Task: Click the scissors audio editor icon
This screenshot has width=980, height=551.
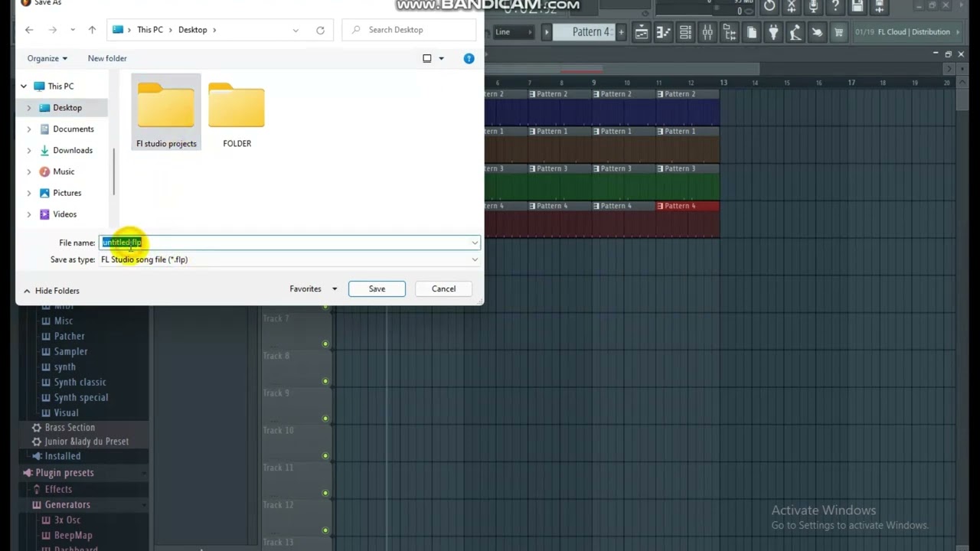Action: coord(792,7)
